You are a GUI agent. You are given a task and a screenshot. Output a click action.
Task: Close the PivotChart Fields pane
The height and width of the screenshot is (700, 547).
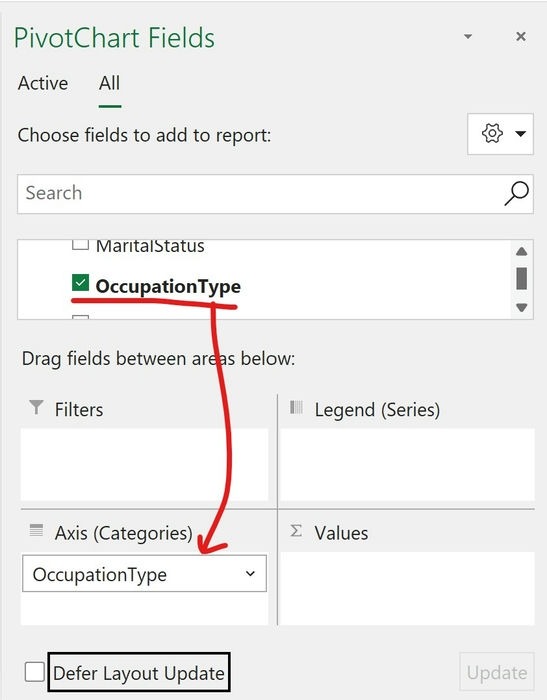coord(521,36)
